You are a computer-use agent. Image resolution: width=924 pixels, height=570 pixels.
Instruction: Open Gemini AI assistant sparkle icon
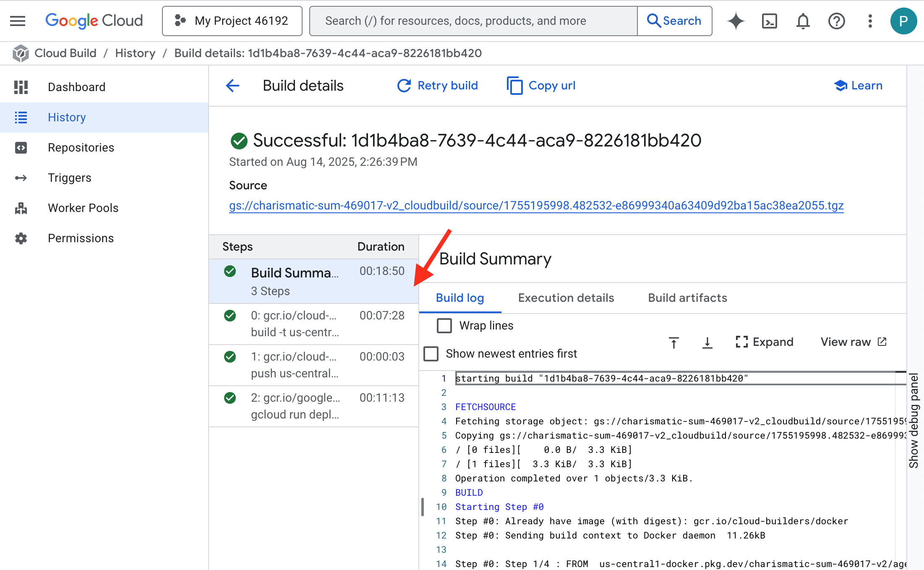pyautogui.click(x=736, y=21)
